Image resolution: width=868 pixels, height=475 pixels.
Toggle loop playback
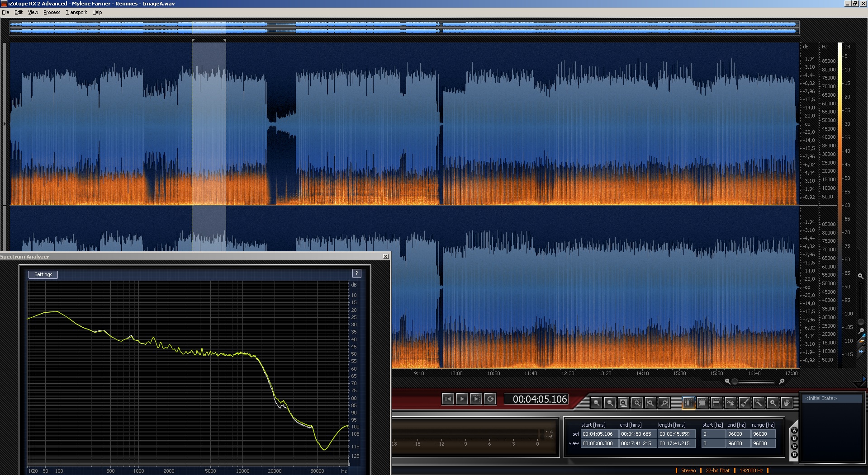[x=490, y=399]
